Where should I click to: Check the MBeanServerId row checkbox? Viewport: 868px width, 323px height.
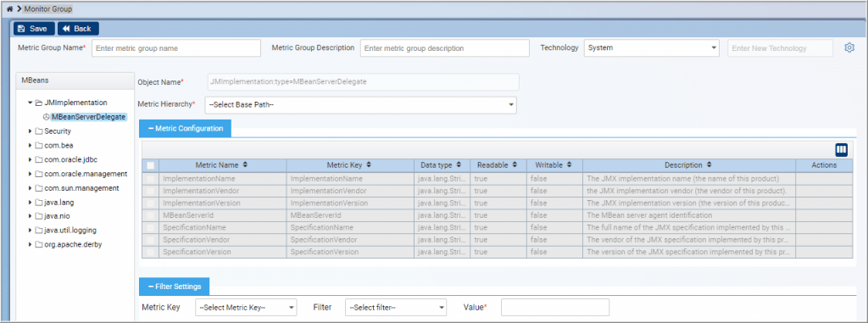coord(151,215)
